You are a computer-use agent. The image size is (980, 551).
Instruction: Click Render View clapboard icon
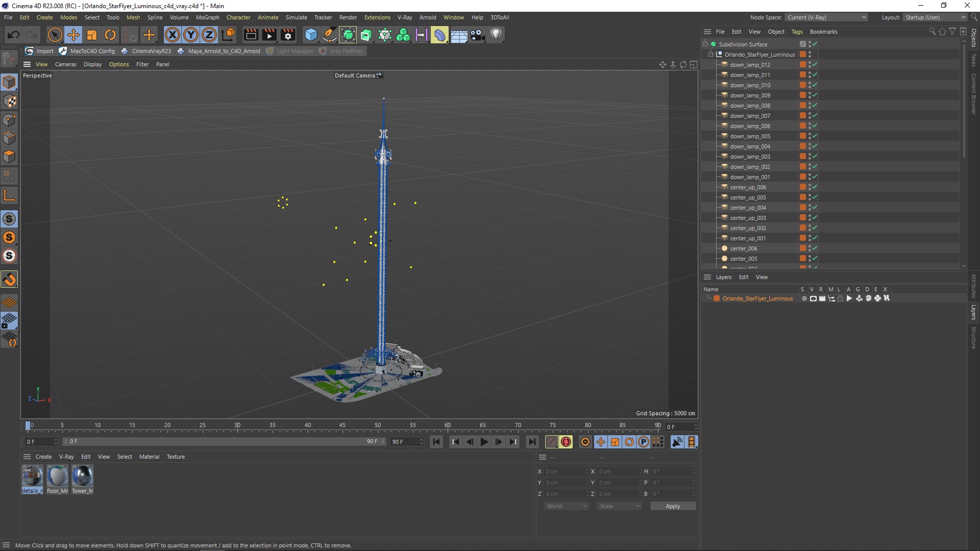coord(251,35)
